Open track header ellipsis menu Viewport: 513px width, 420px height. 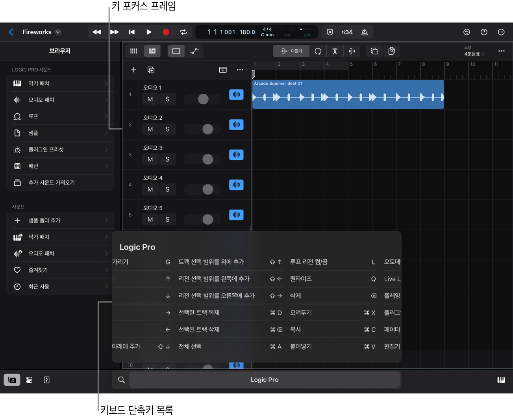click(240, 70)
